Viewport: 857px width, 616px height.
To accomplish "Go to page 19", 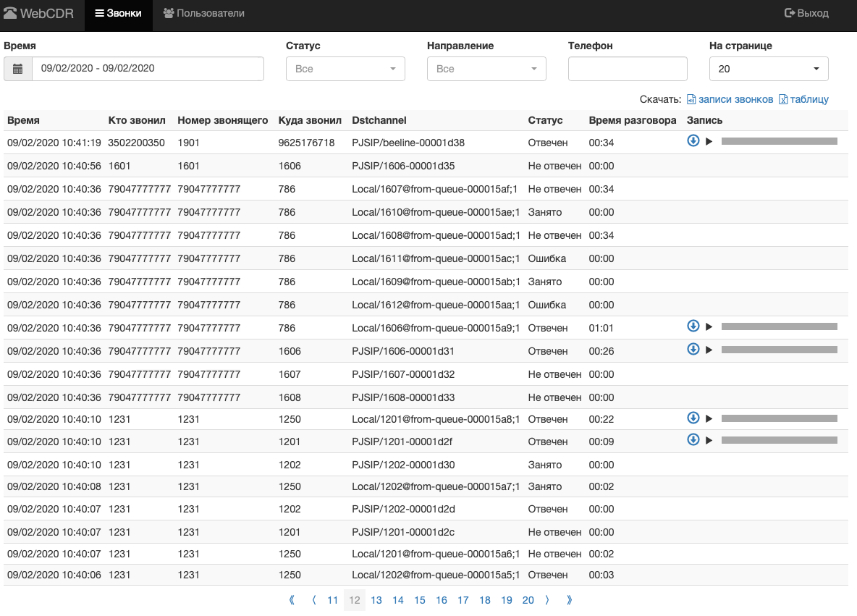I will tap(507, 600).
